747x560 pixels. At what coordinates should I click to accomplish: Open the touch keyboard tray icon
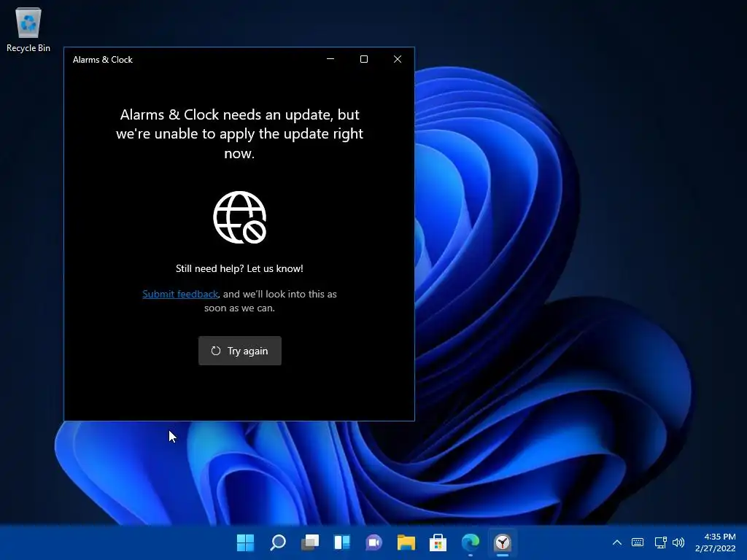click(x=638, y=542)
